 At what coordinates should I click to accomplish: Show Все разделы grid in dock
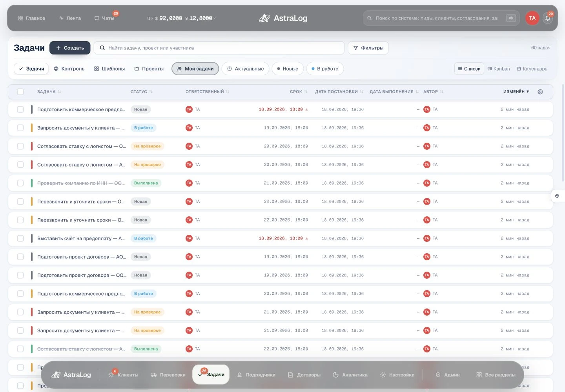click(496, 375)
